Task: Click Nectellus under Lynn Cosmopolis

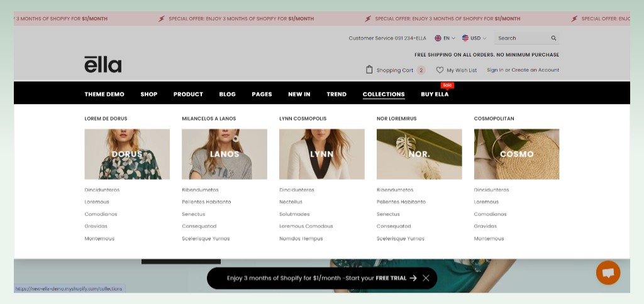Action: click(x=291, y=202)
